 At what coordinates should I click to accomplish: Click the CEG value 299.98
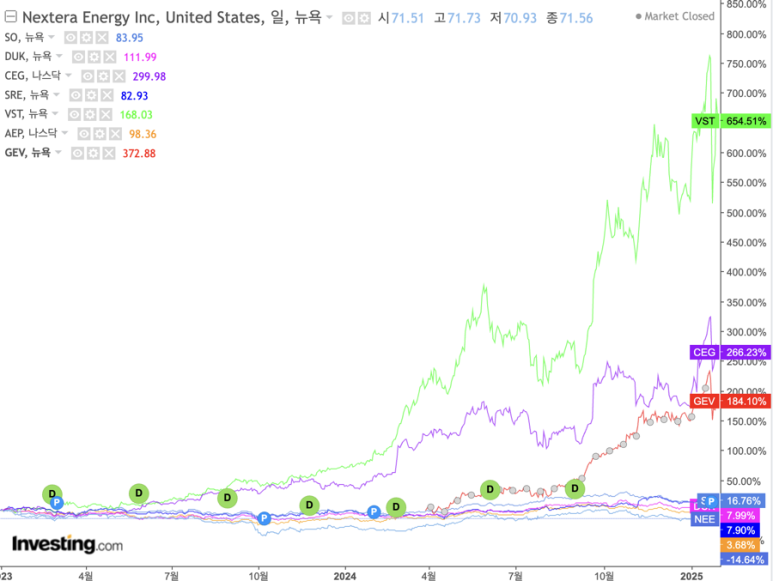click(x=149, y=76)
